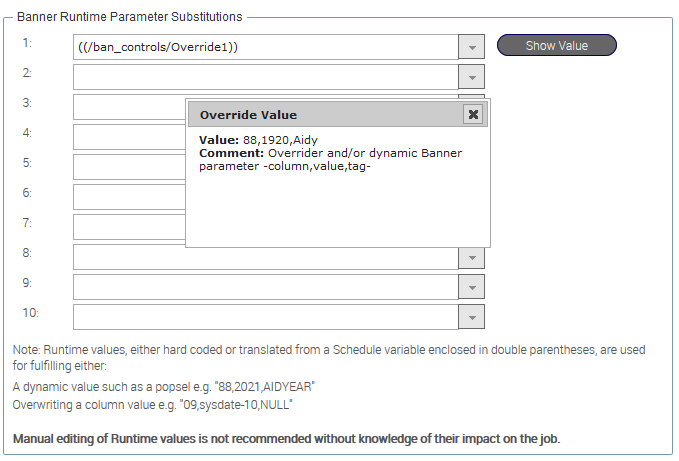Select the parameter 3 input field
679x461 pixels.
128,107
